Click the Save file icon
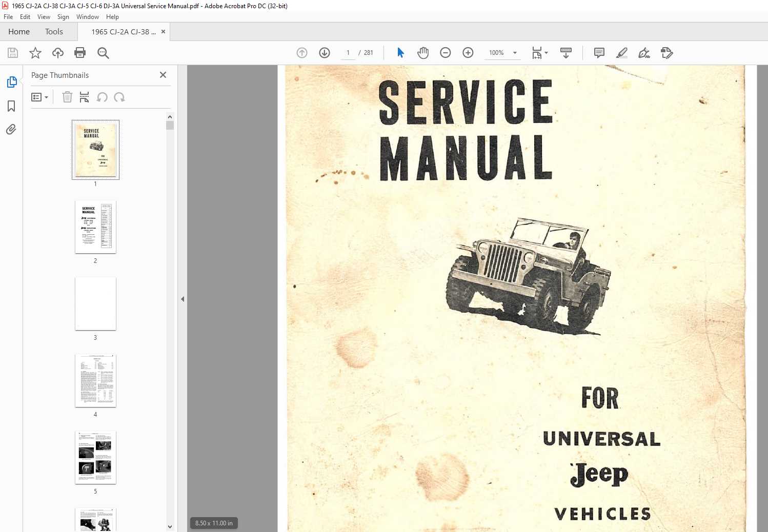Image resolution: width=768 pixels, height=532 pixels. tap(13, 53)
